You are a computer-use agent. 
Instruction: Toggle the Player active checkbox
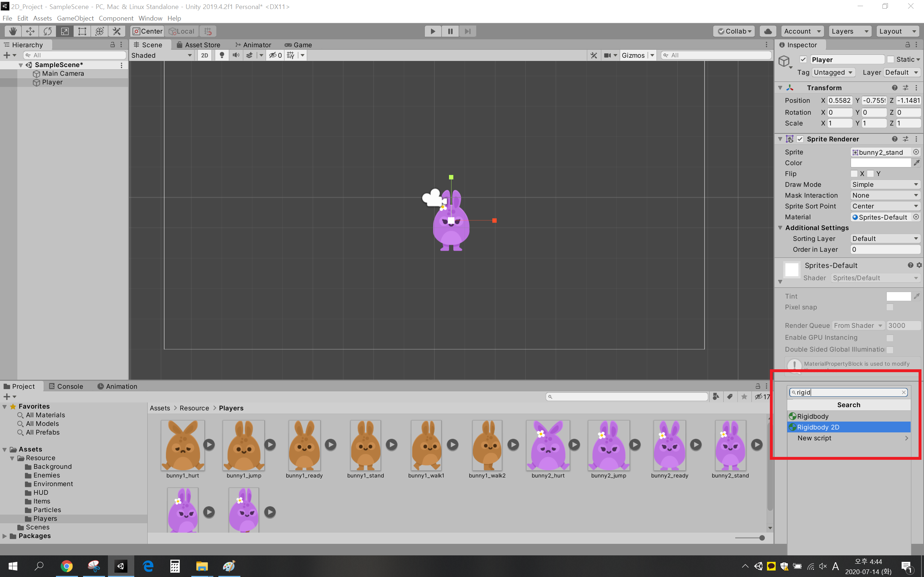(x=803, y=60)
